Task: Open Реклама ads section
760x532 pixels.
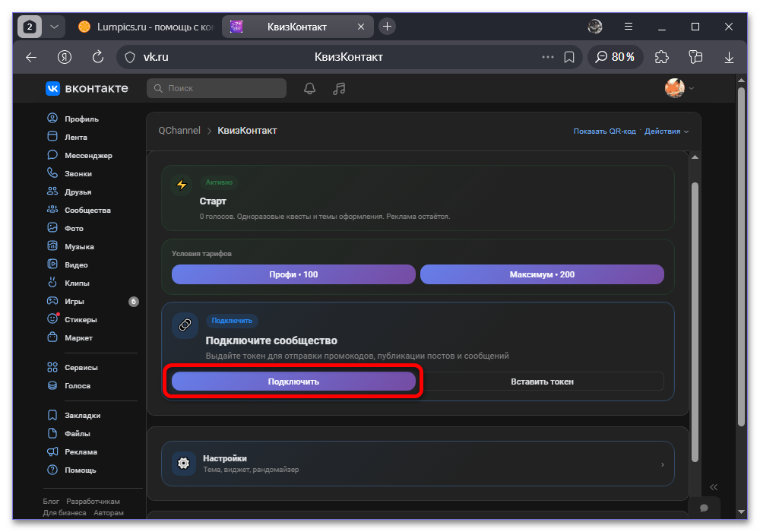Action: [71, 451]
